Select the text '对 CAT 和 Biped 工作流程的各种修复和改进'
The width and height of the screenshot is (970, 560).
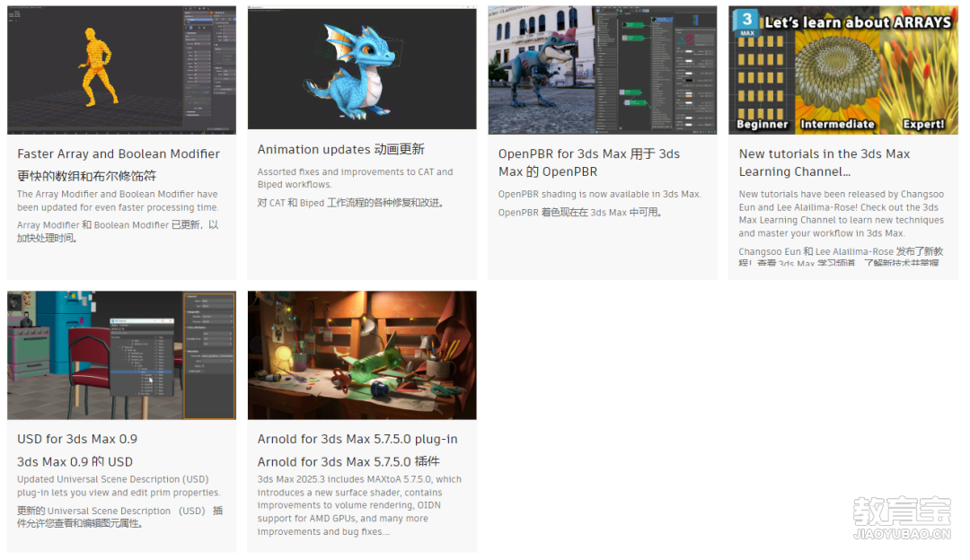pos(348,203)
